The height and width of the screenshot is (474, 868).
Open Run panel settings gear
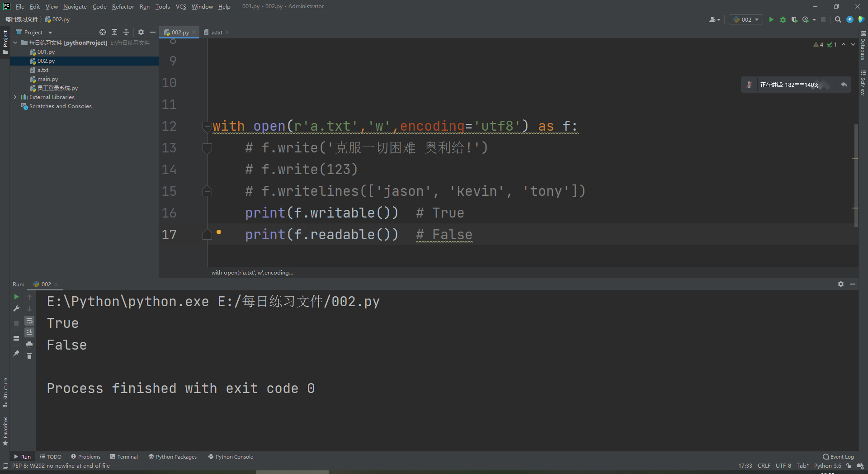click(841, 284)
